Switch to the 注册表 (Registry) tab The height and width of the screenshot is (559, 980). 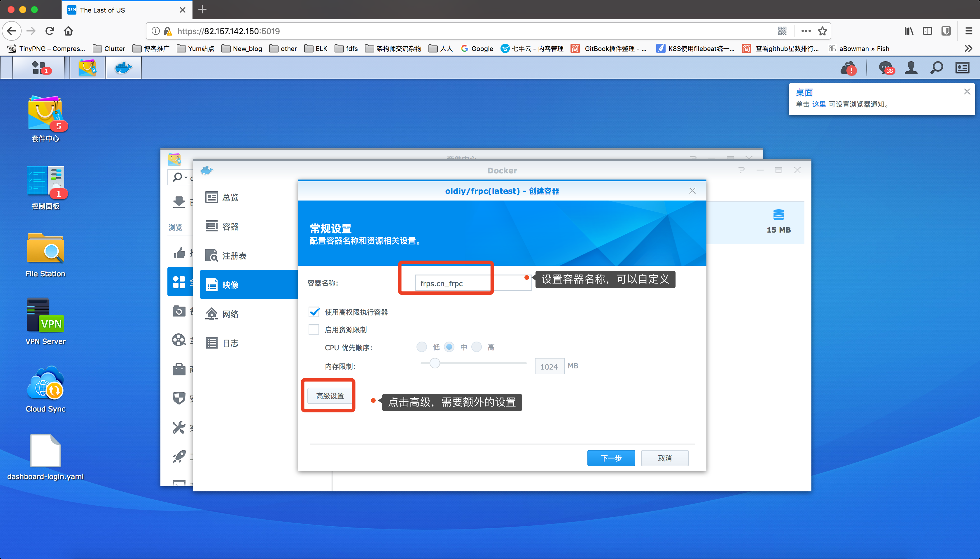[x=234, y=256]
